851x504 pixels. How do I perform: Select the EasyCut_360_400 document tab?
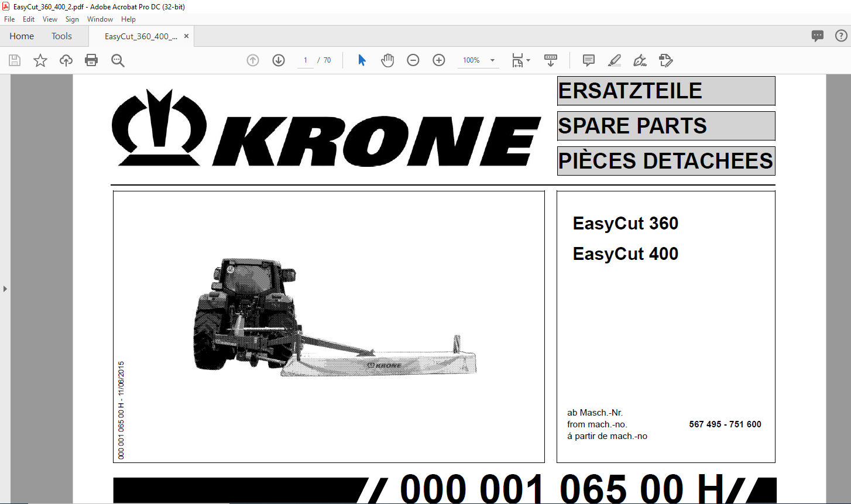pos(140,36)
